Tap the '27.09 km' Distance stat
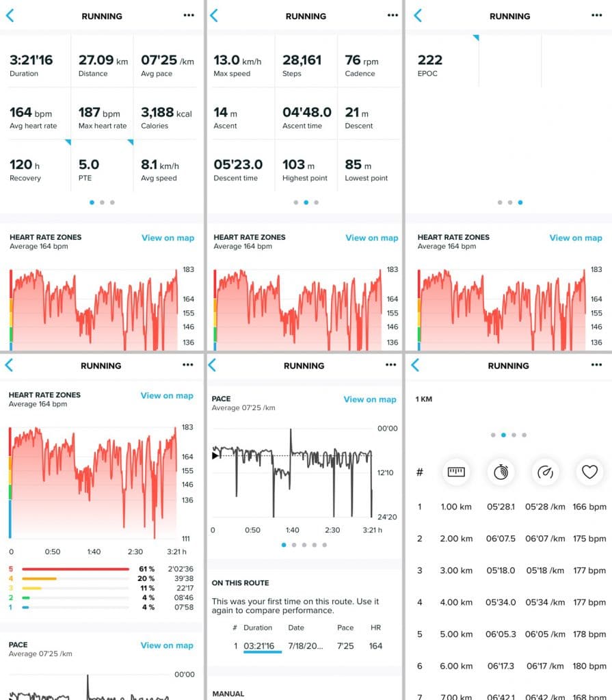 103,65
